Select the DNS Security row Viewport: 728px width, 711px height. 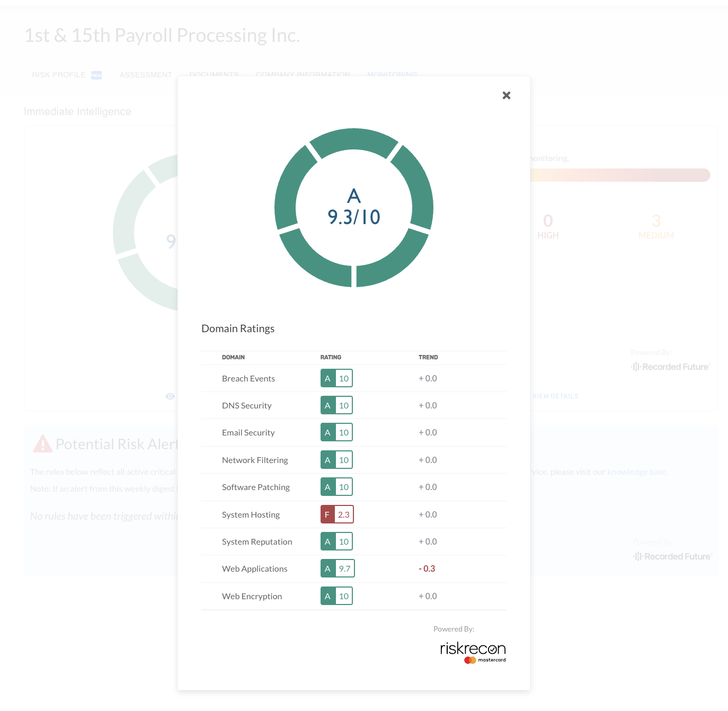[x=247, y=405]
